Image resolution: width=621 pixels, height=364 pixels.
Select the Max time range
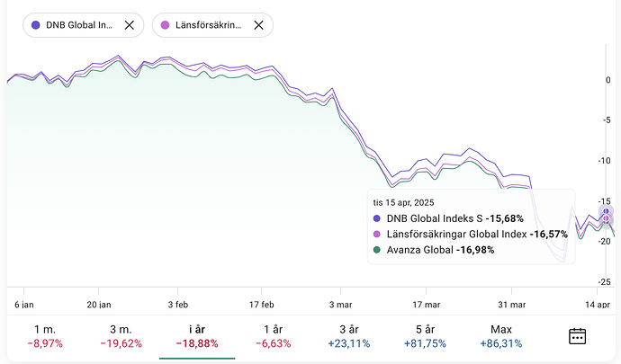tap(502, 336)
